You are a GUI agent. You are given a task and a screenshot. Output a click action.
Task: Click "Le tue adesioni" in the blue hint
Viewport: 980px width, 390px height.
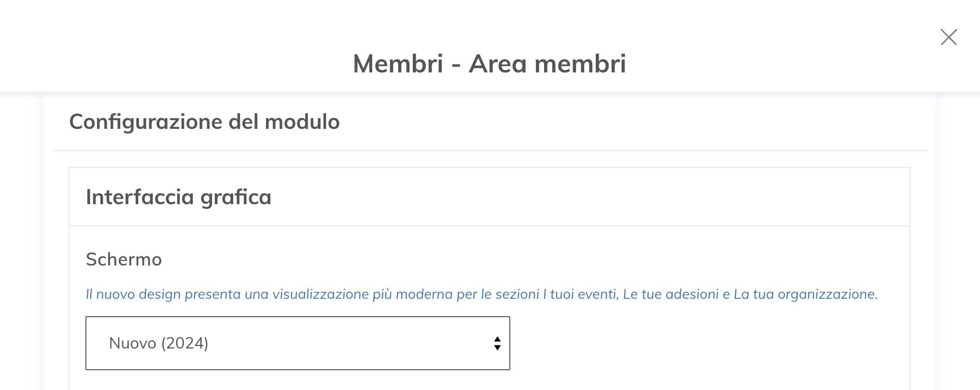[671, 294]
